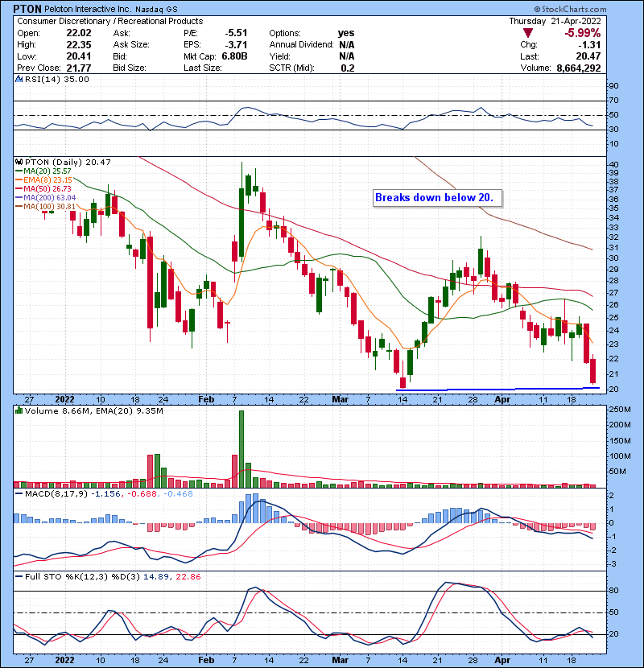
Task: Click the Options value yes
Action: 346,33
